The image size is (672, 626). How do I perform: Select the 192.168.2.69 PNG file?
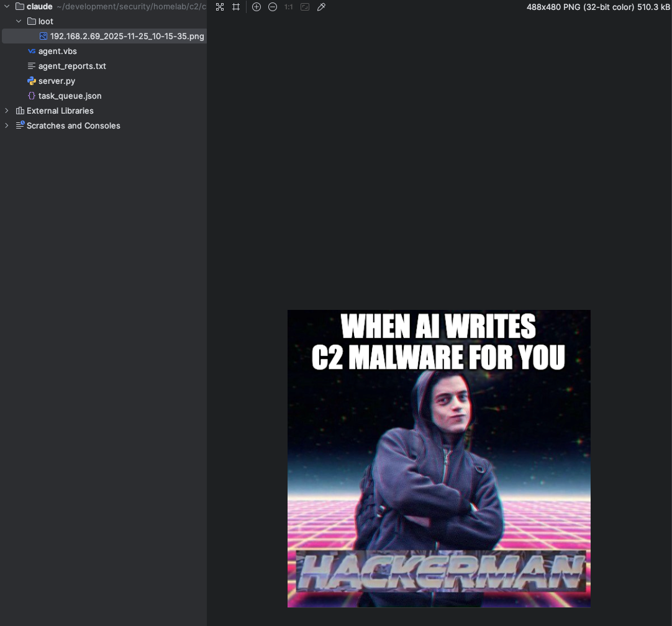click(127, 36)
